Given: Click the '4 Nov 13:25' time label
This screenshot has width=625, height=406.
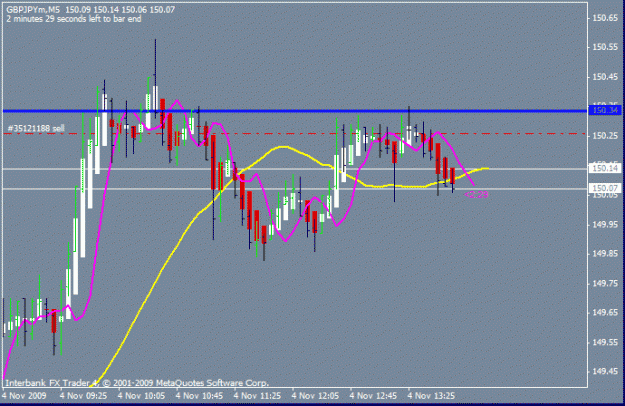Looking at the screenshot, I should tap(431, 396).
